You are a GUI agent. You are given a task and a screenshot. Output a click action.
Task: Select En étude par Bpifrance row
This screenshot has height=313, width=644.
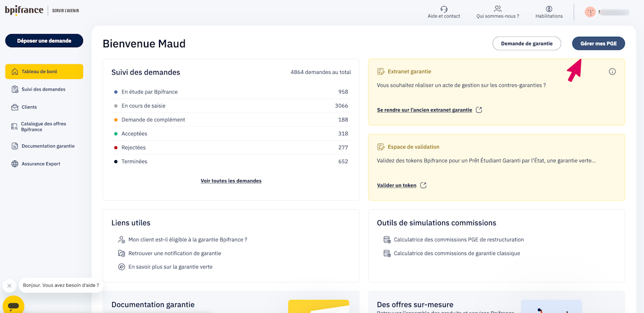(231, 92)
